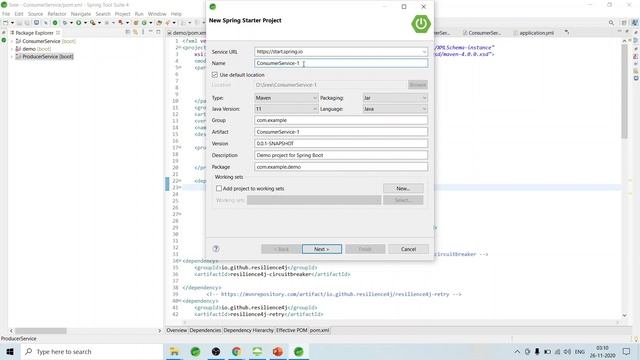Screen dimensions: 640x360
Task: Click the Terminal console icon in toolbar
Action: [x=36, y=23]
